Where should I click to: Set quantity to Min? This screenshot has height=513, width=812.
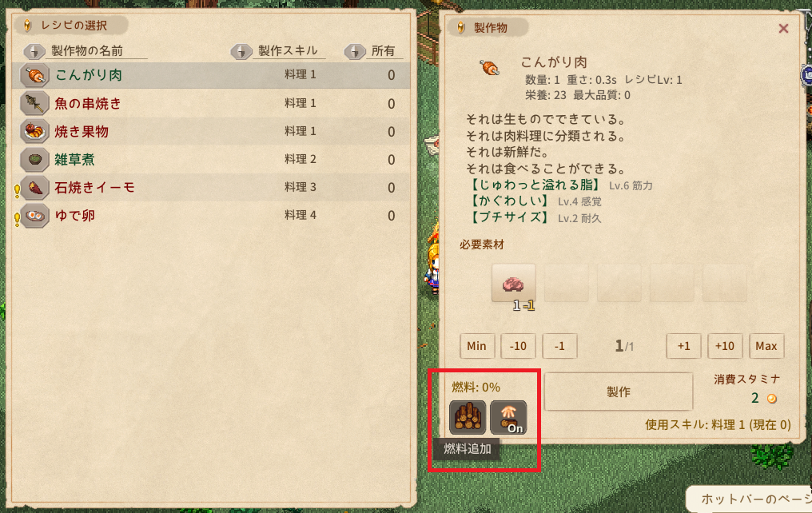[x=477, y=346]
